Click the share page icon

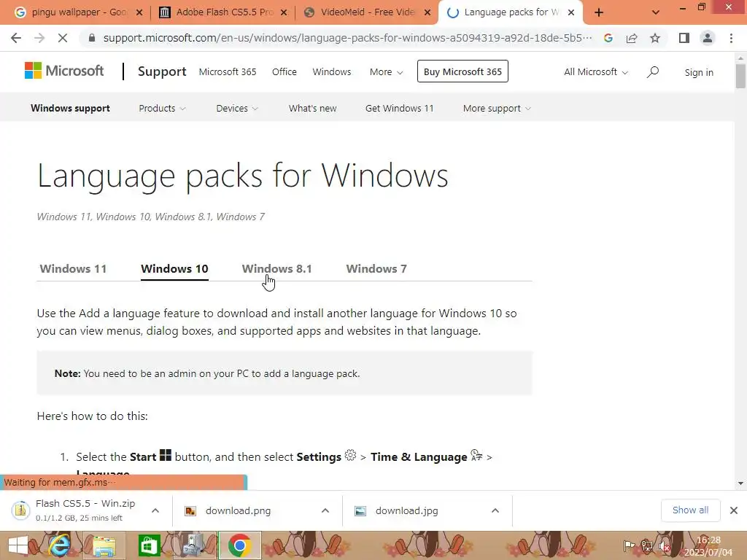pyautogui.click(x=632, y=38)
